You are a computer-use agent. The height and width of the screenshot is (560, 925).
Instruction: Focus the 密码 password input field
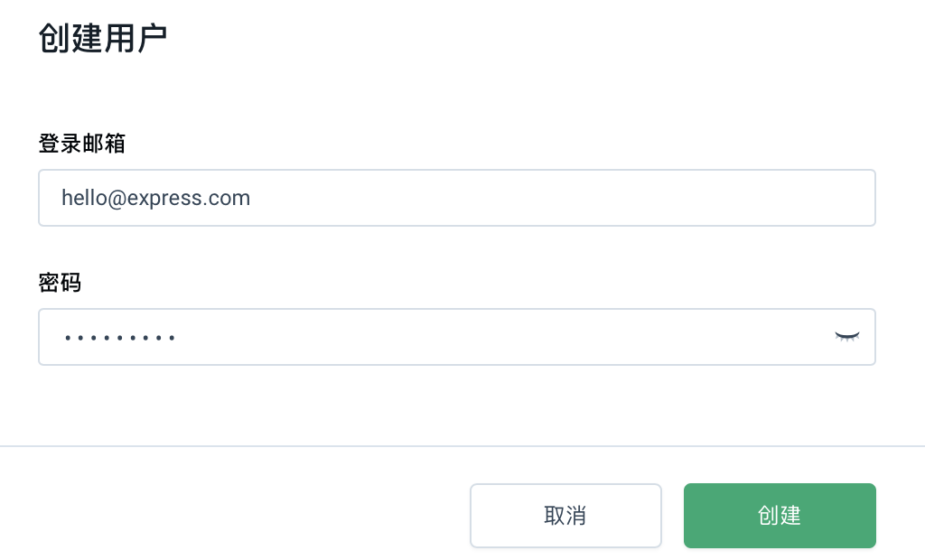456,337
